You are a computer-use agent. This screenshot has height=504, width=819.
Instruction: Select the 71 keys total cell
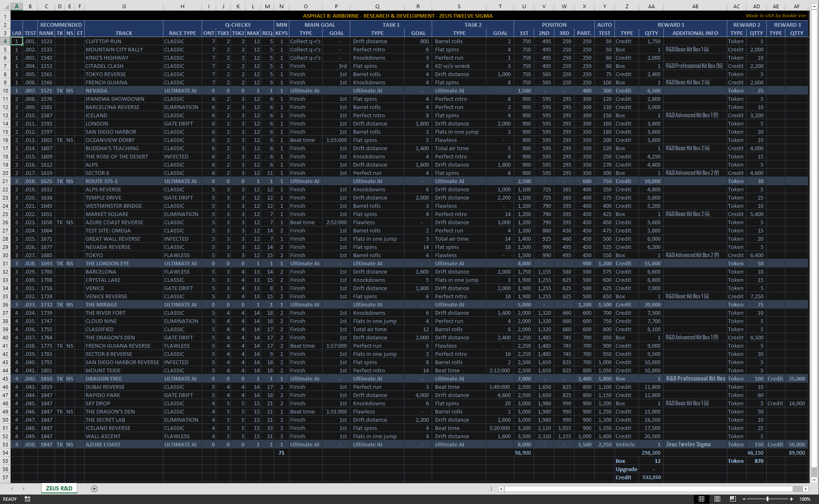[x=282, y=453]
